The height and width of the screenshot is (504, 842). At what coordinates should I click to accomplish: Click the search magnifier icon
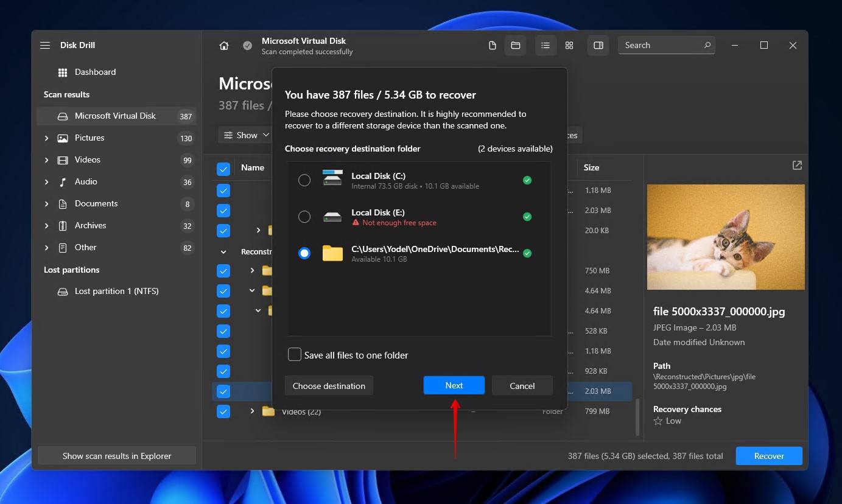707,45
